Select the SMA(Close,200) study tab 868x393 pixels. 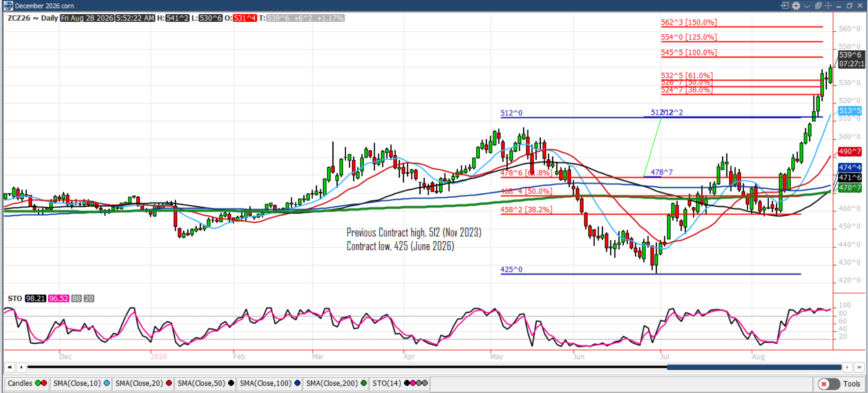(336, 383)
